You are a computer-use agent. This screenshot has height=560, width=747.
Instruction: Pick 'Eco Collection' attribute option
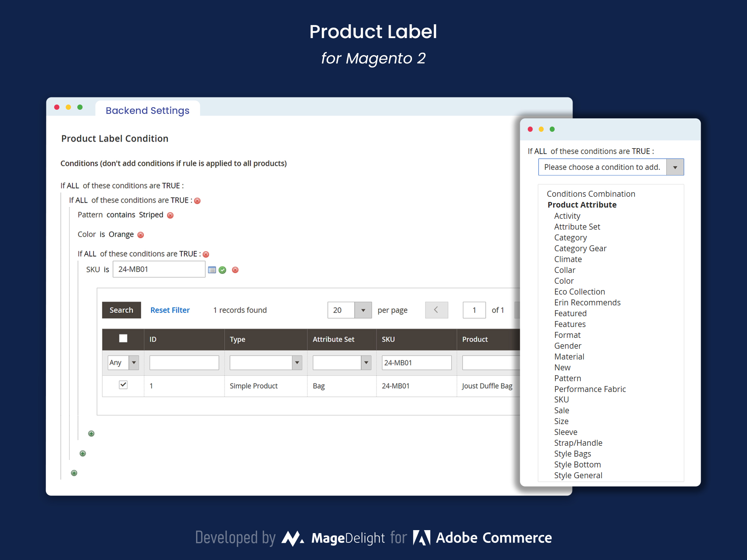[579, 292]
